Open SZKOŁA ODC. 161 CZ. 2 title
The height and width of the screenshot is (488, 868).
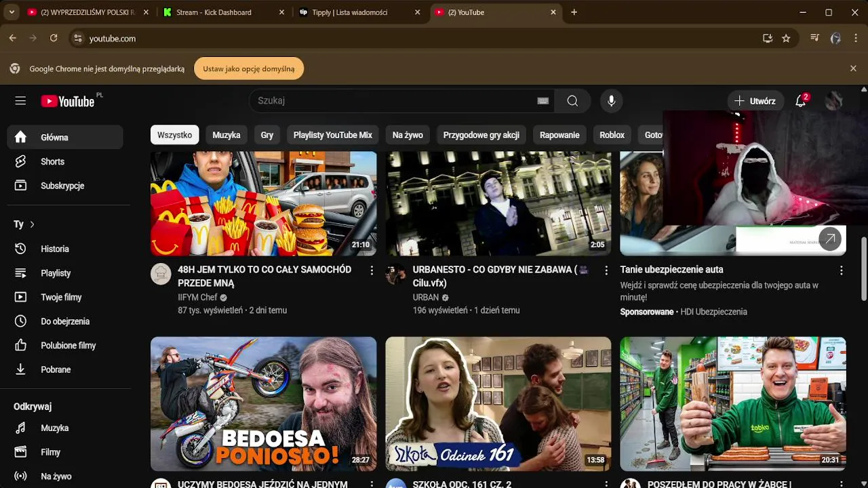[462, 484]
